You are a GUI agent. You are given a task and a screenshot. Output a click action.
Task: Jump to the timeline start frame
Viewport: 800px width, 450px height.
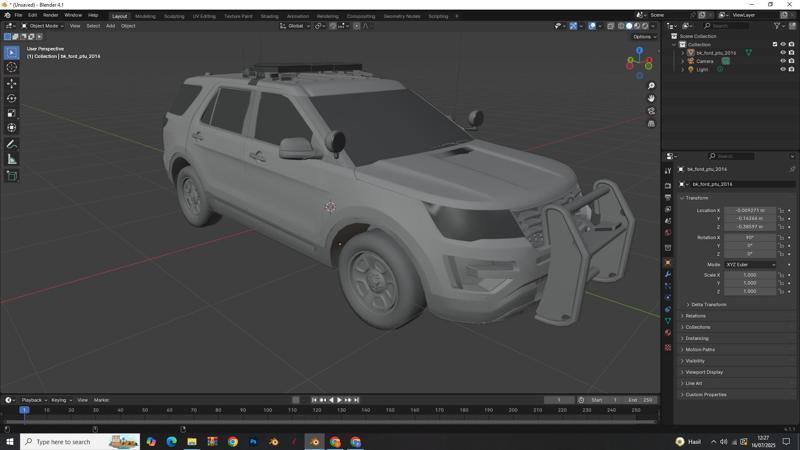pos(314,400)
